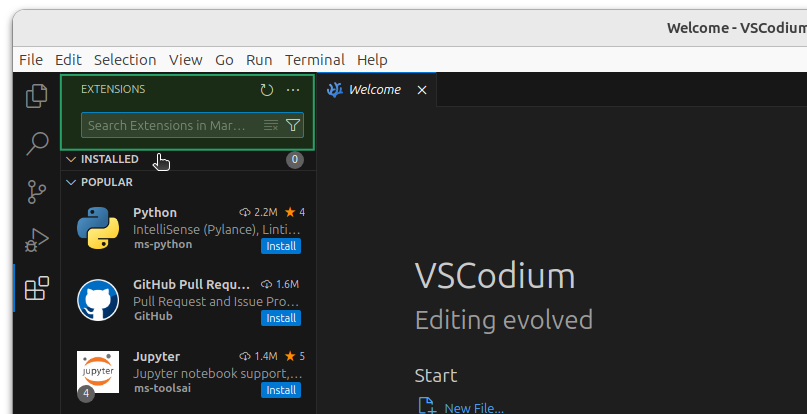
Task: Click the Python rating star
Action: coord(290,212)
